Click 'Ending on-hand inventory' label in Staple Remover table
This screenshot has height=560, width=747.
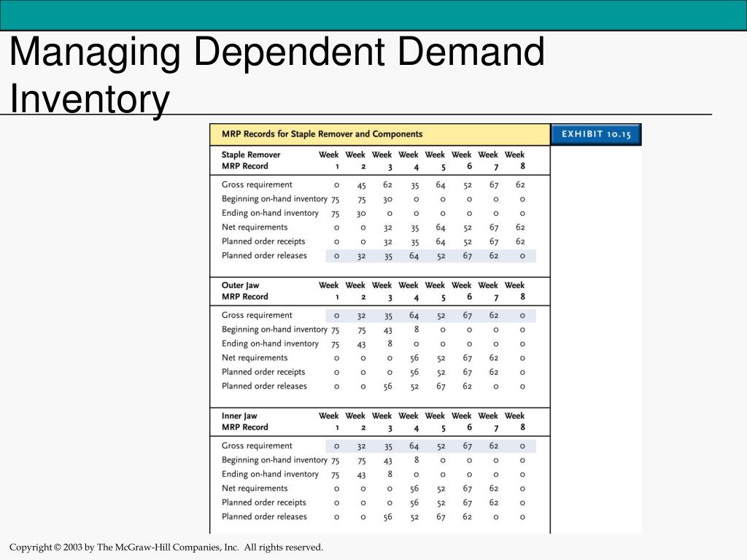pos(270,214)
